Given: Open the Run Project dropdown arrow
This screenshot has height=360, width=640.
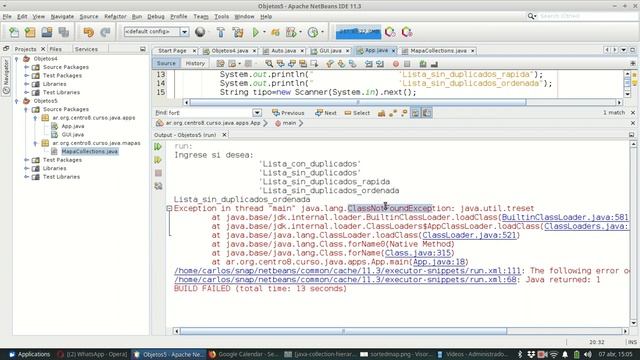Looking at the screenshot, I should click(264, 32).
